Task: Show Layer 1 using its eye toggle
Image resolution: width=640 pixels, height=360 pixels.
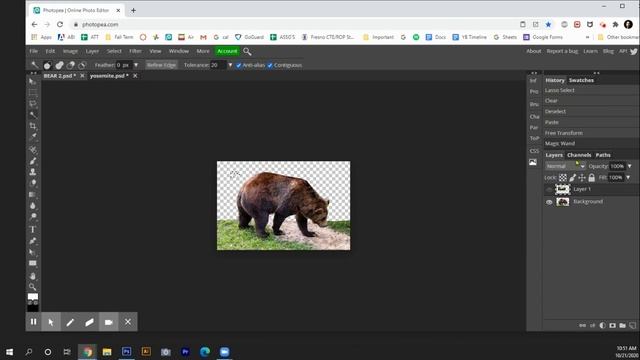Action: (549, 189)
